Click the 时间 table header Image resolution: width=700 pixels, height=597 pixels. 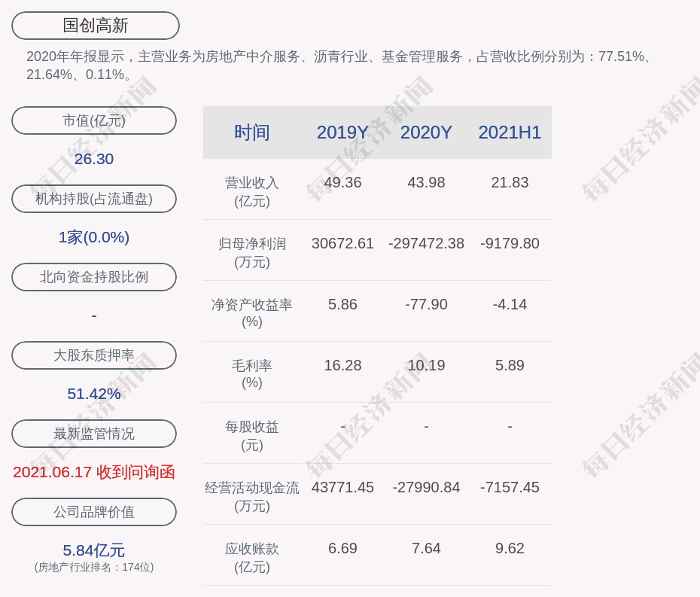(252, 132)
